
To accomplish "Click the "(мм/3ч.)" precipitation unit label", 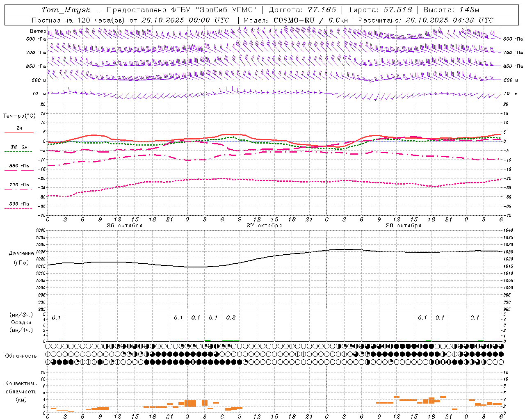I will (x=21, y=315).
